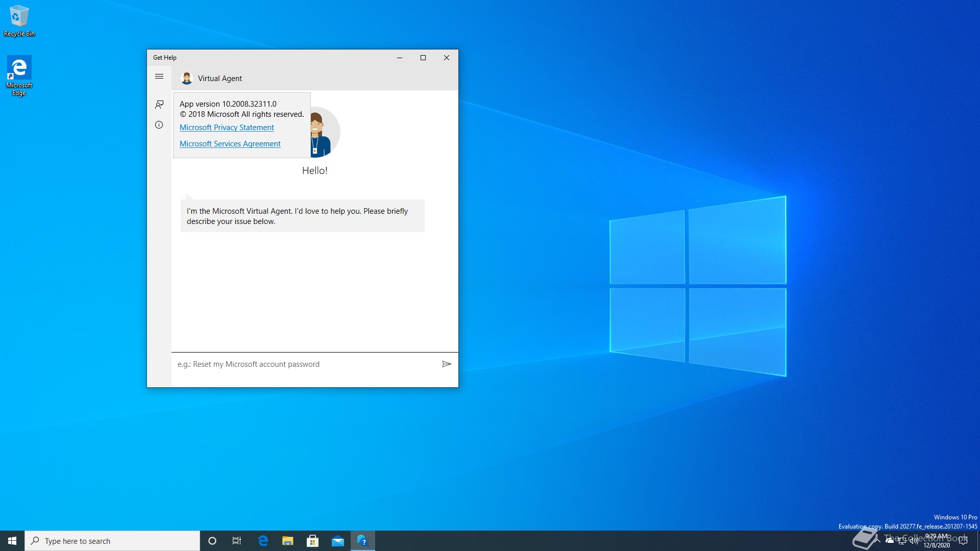Screen dimensions: 980x551
Task: Open Microsoft Services Agreement link
Action: click(x=230, y=144)
